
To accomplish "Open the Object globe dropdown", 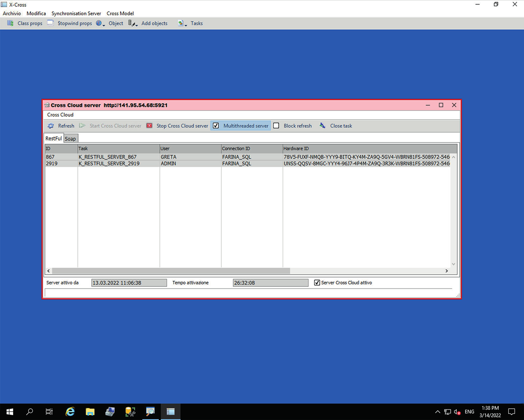I will point(100,23).
